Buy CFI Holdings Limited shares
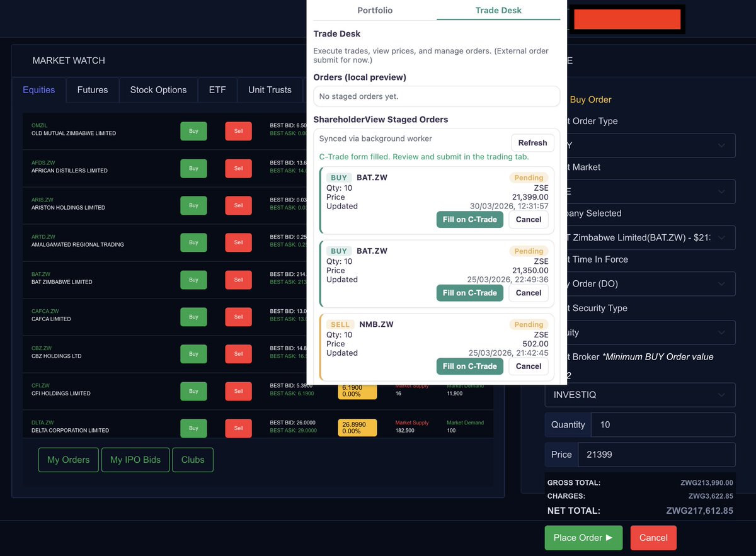756x556 pixels. 193,391
